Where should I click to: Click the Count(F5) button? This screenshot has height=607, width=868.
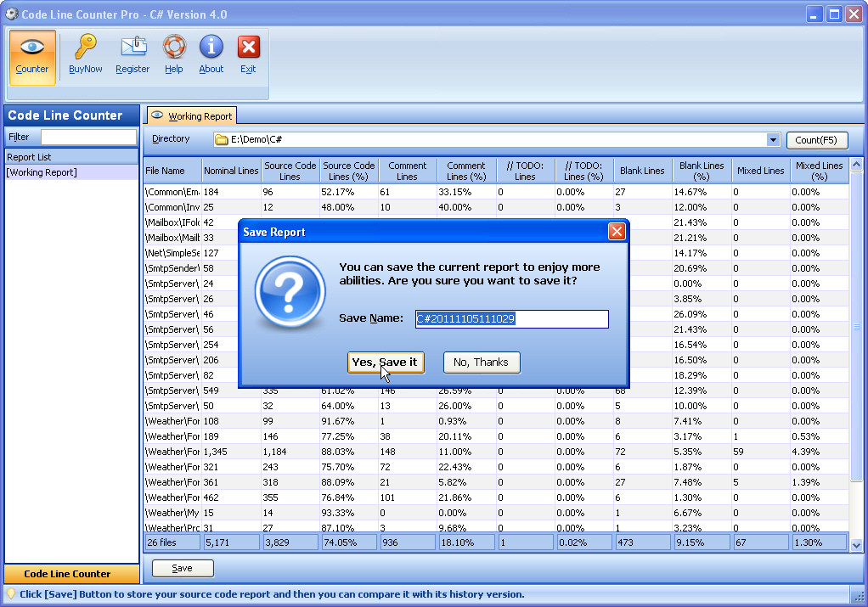816,140
